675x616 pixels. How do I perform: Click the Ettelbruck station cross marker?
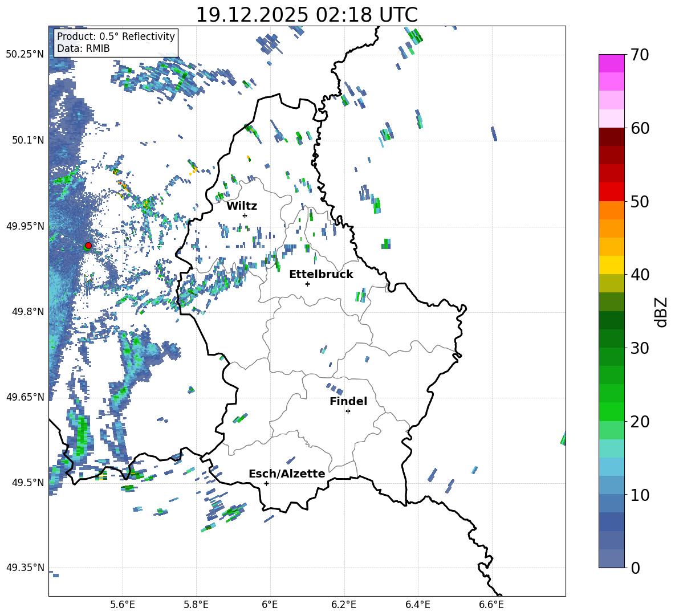pos(308,284)
